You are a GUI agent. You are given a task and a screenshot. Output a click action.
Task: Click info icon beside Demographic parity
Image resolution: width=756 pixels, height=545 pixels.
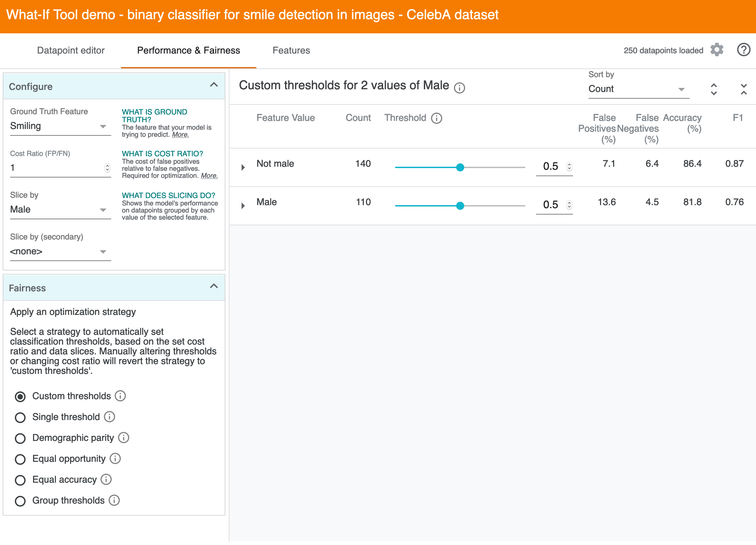(124, 438)
